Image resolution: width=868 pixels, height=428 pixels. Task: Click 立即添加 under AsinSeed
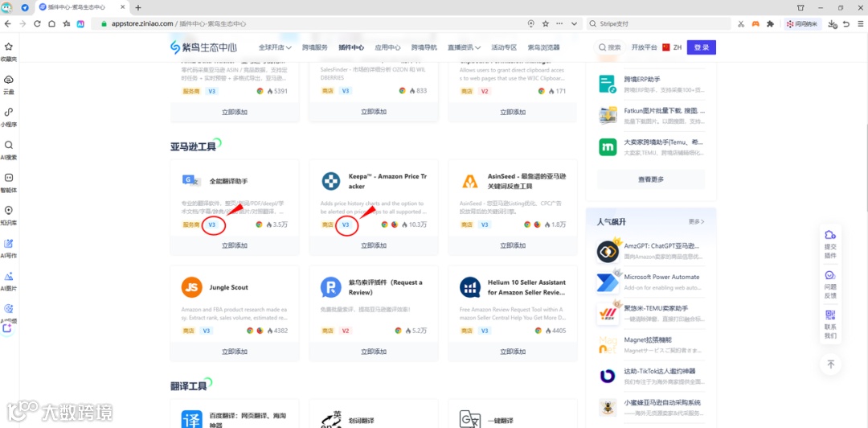[x=513, y=245]
